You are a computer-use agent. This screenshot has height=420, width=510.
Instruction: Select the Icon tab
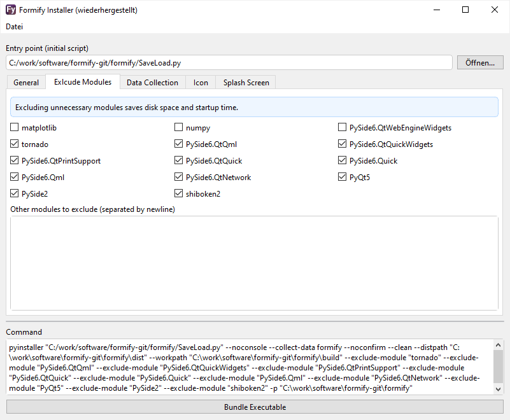click(x=201, y=83)
